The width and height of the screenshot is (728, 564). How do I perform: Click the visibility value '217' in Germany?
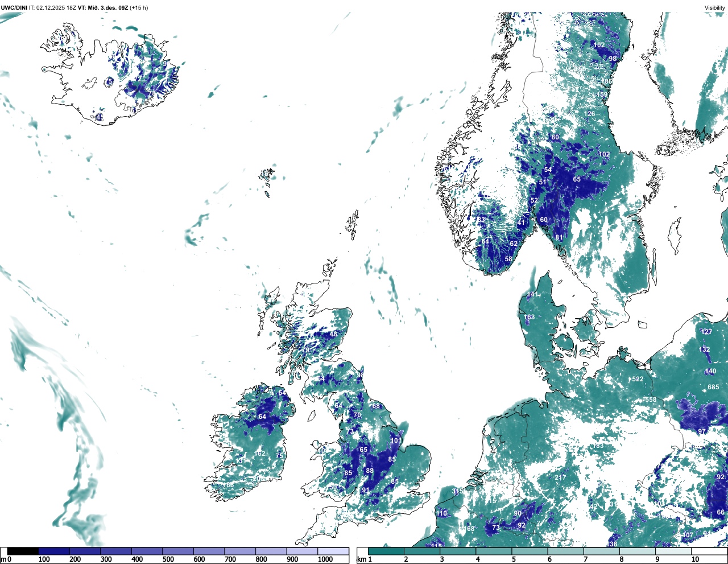tap(561, 477)
